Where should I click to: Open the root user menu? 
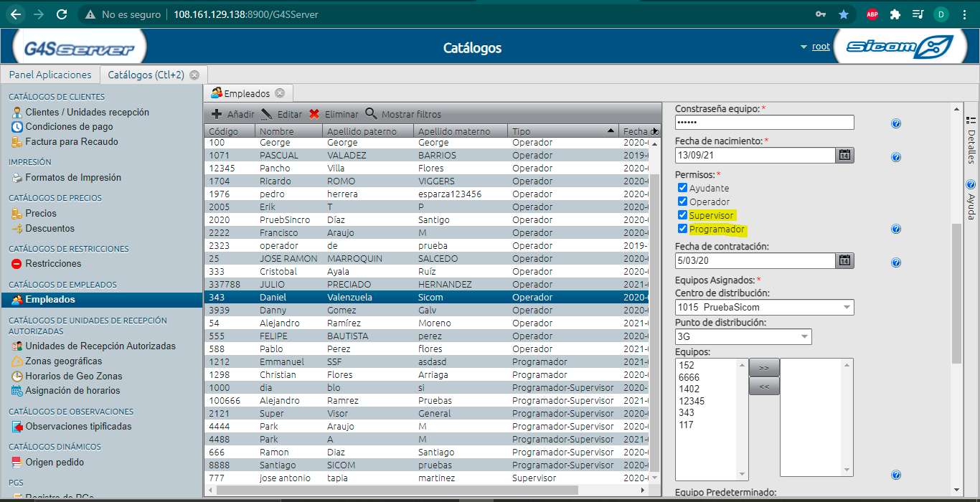804,47
